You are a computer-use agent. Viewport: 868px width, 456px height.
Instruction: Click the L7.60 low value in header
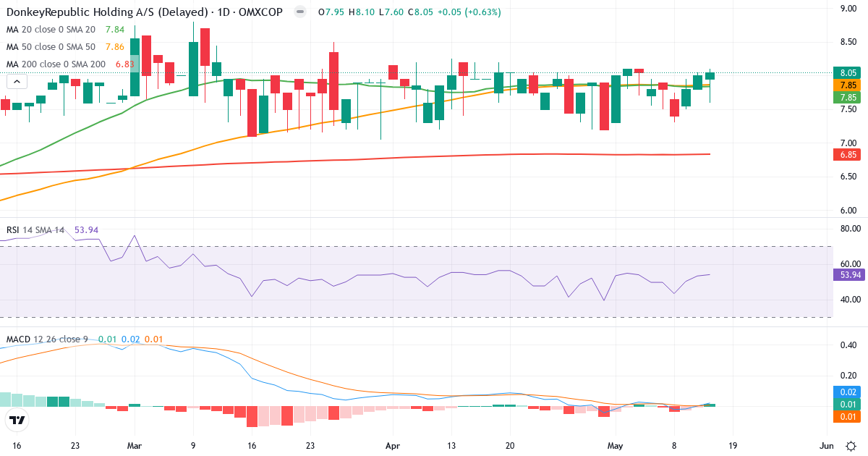[391, 12]
